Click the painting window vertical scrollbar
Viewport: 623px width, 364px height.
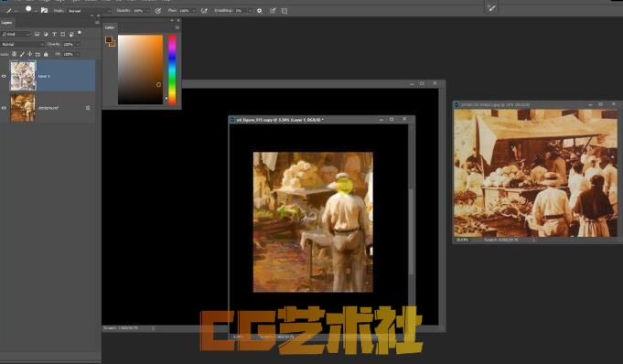click(412, 231)
